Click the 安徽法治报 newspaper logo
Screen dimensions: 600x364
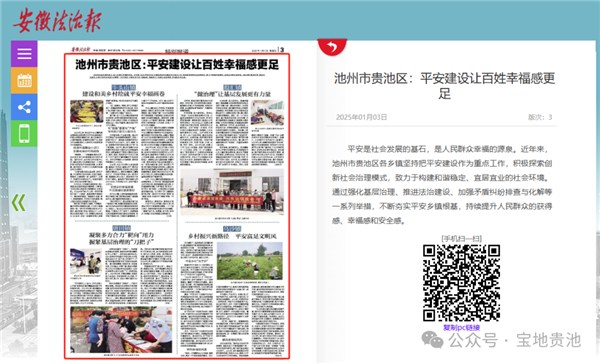pyautogui.click(x=57, y=20)
